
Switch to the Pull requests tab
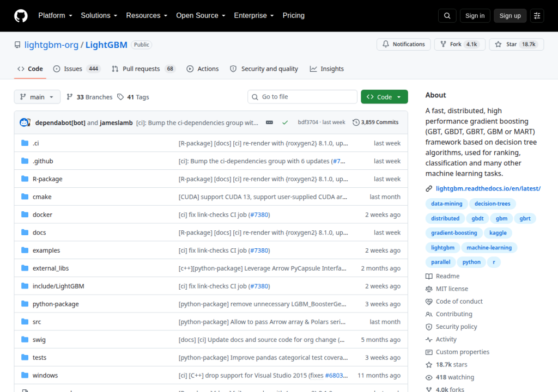[144, 69]
